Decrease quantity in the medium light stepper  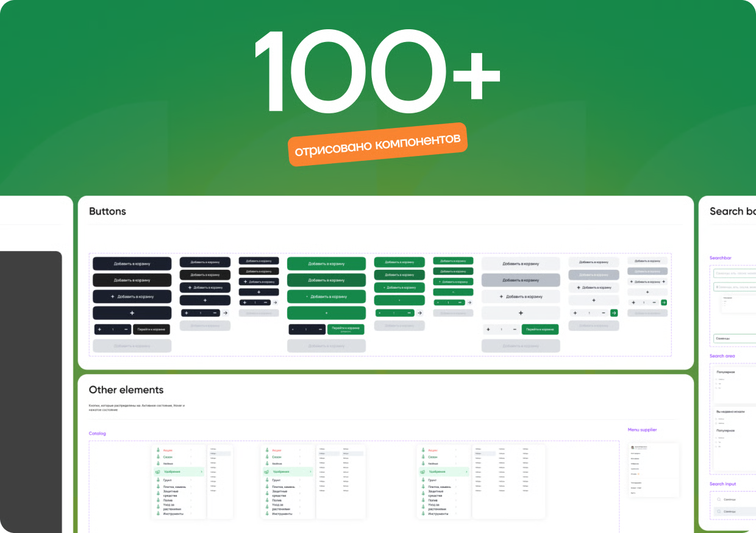[x=603, y=313]
